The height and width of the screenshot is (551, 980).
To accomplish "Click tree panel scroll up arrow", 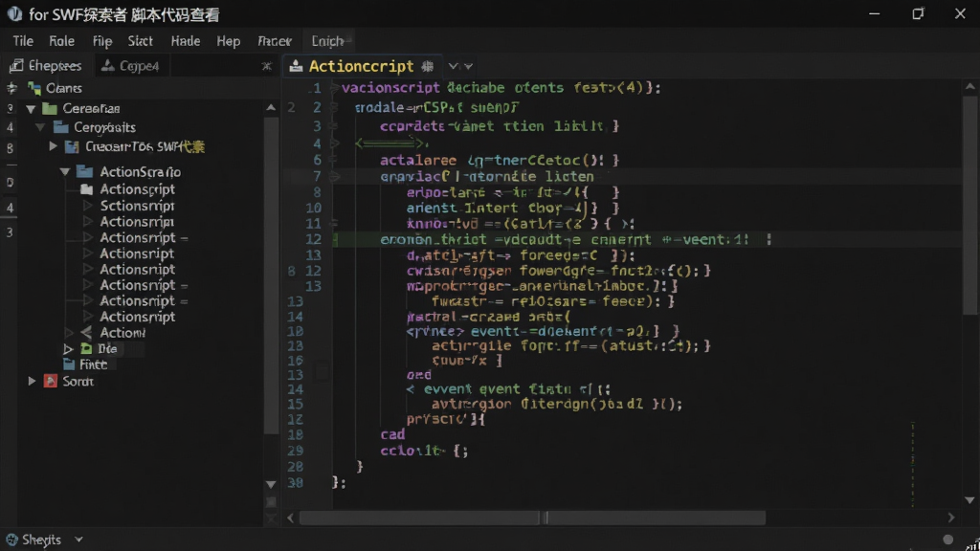I will pos(271,108).
